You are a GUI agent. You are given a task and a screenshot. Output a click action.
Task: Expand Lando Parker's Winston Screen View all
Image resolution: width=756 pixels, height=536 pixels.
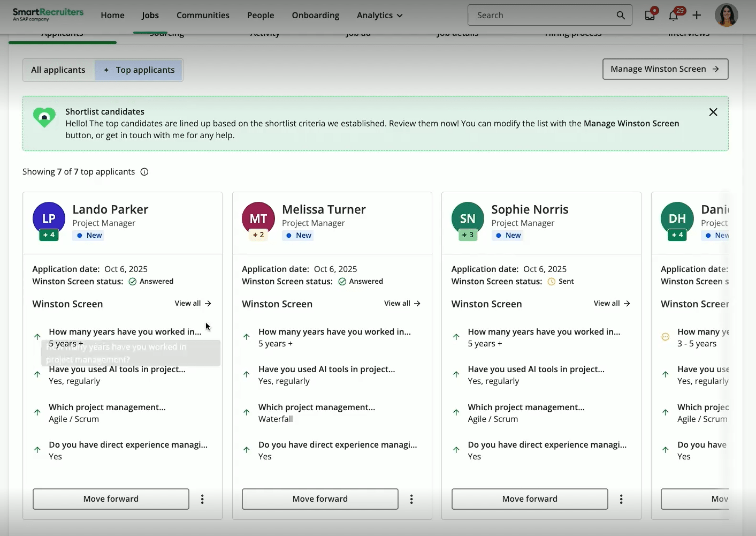(x=193, y=304)
